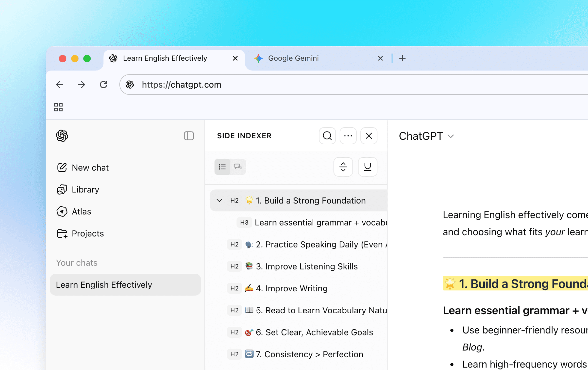
Task: Open the Side Indexer more options menu
Action: coord(348,136)
